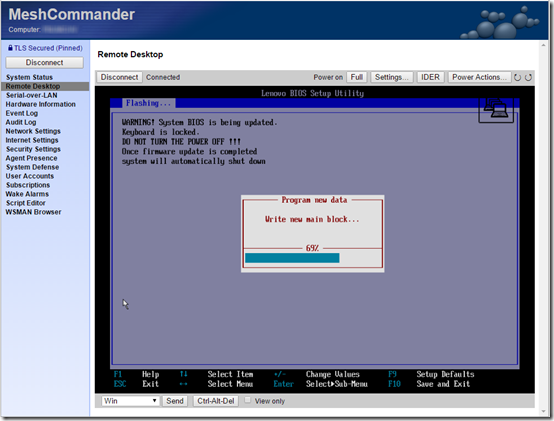Open WSMAN Browser page
Image resolution: width=554 pixels, height=421 pixels.
click(x=34, y=212)
